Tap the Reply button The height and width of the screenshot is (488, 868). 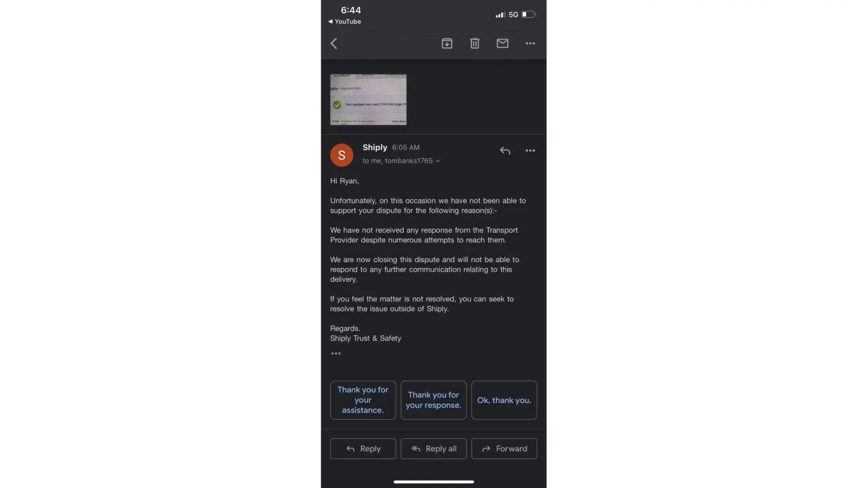(363, 448)
